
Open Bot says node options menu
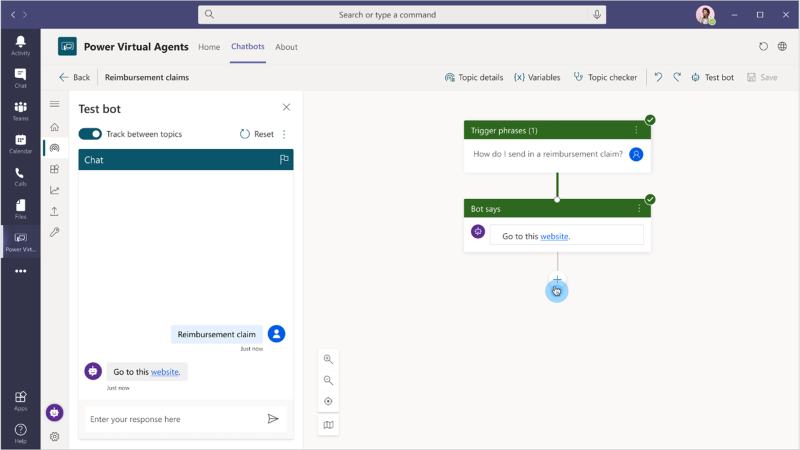[639, 208]
